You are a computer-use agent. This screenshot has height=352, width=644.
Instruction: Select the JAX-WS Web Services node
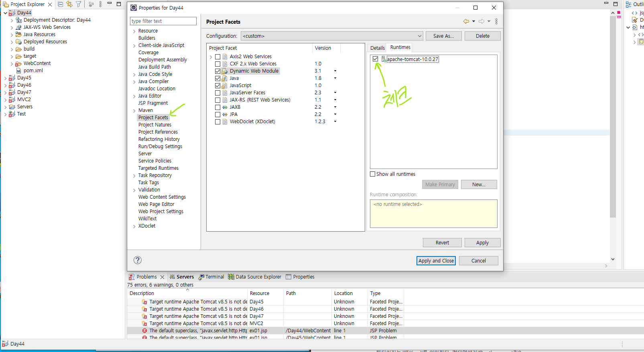(x=47, y=27)
